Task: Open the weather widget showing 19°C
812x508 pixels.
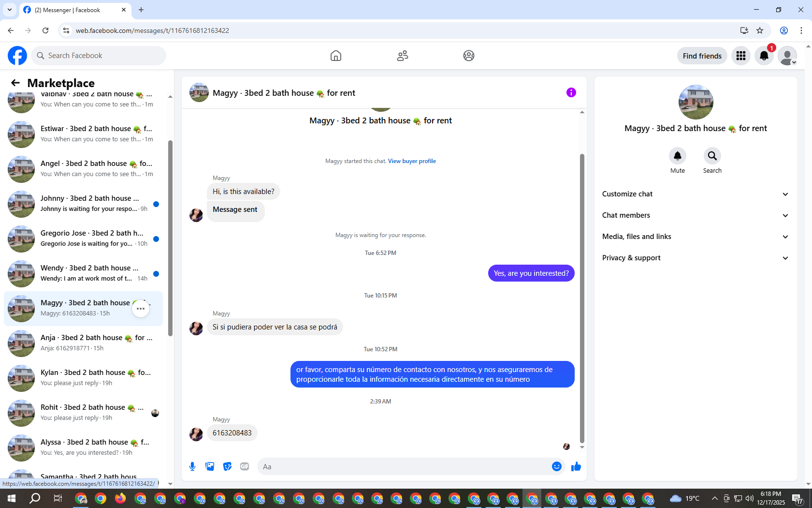Action: 685,498
